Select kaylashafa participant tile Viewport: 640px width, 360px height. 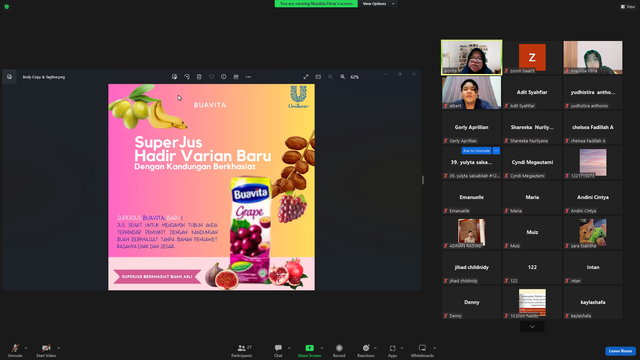coord(593,302)
